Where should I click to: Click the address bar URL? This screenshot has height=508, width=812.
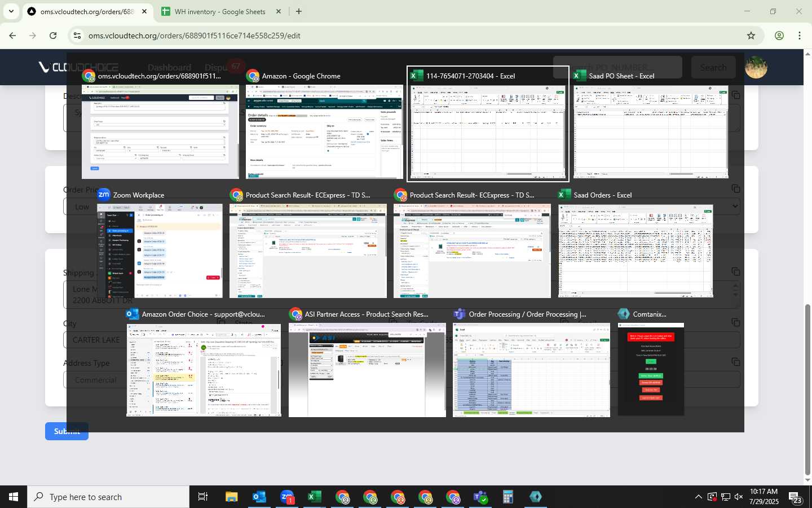click(x=195, y=36)
